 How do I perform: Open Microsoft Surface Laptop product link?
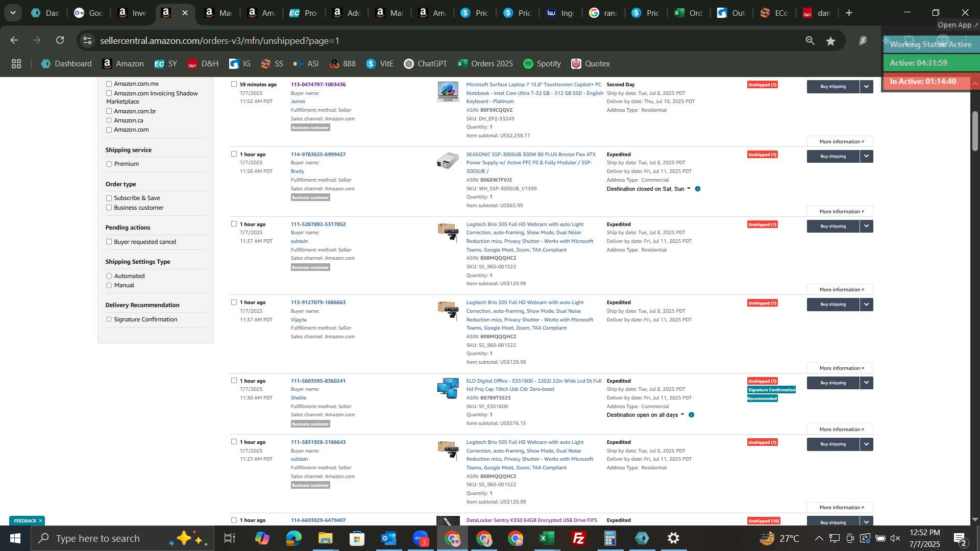point(534,93)
